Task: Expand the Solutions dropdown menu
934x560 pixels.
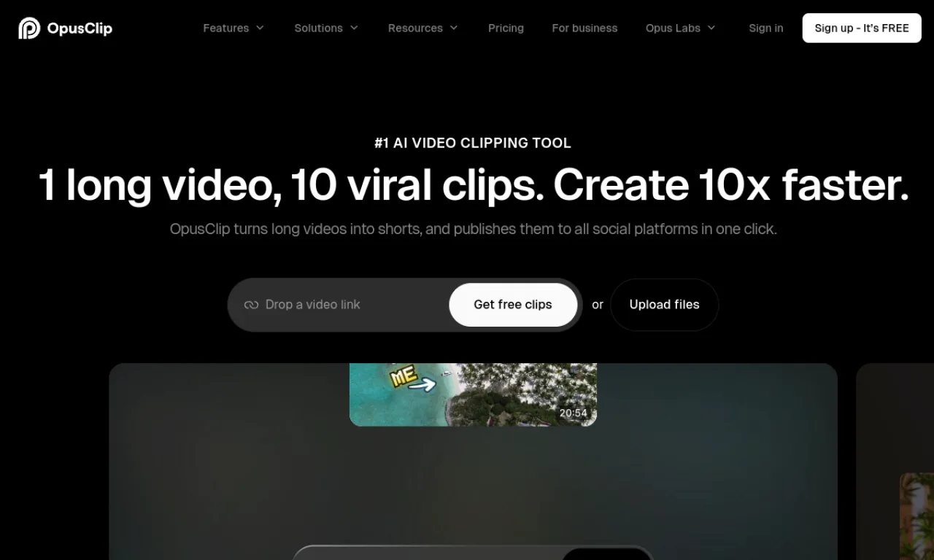Action: tap(326, 28)
